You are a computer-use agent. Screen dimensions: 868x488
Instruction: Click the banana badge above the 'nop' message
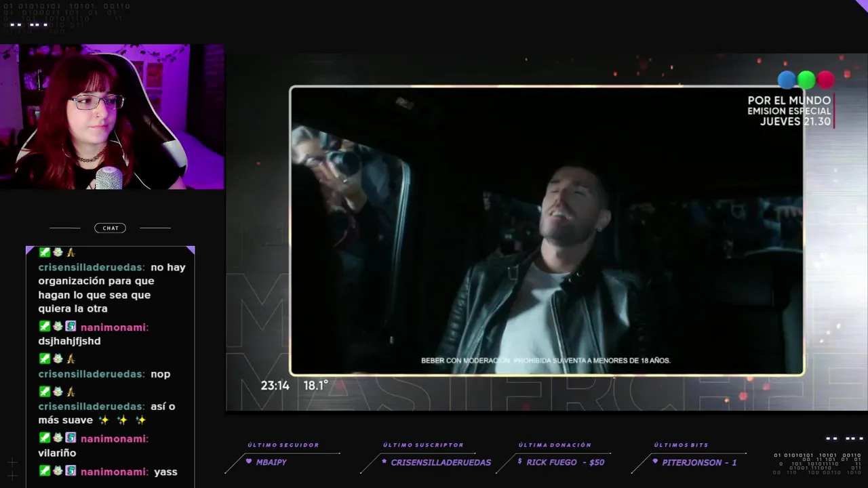[71, 358]
